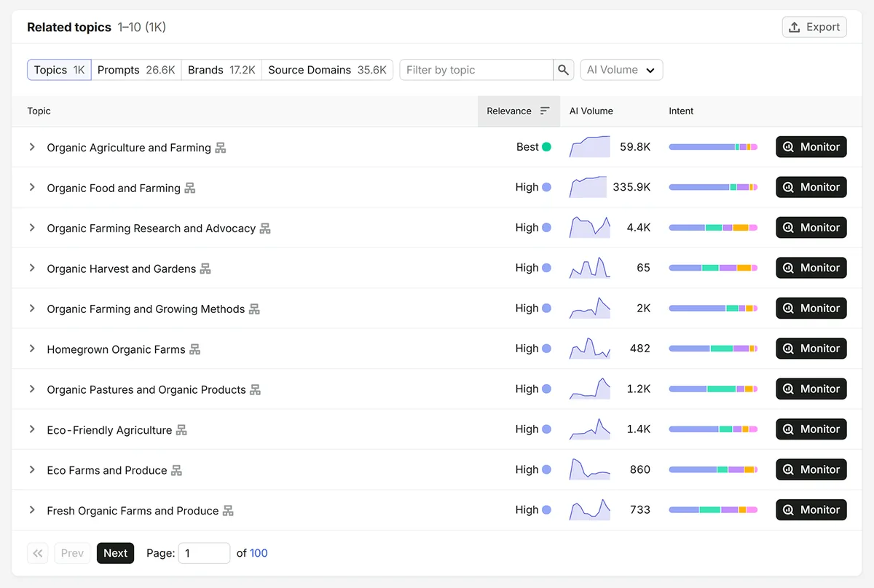This screenshot has width=874, height=588.
Task: Expand the Organic Agriculture and Farming row
Action: pos(32,147)
